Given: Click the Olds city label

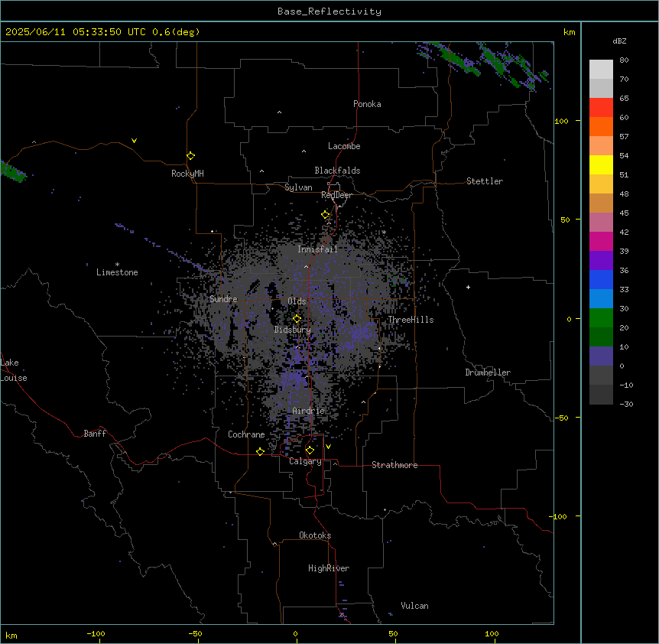Looking at the screenshot, I should point(297,301).
